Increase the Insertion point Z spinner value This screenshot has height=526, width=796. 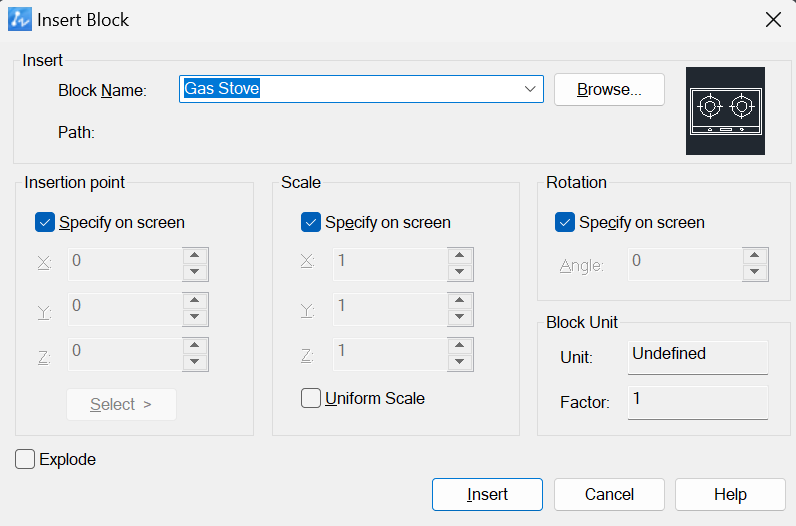194,345
